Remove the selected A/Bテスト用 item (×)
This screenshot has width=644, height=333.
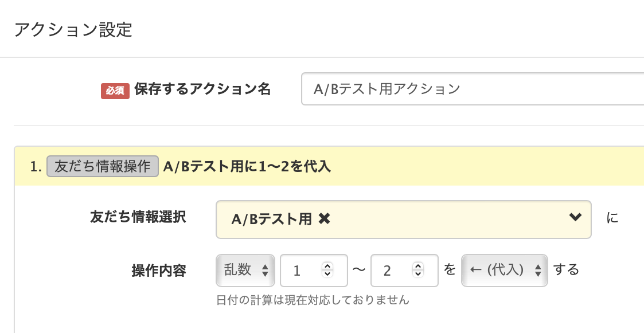pyautogui.click(x=324, y=218)
